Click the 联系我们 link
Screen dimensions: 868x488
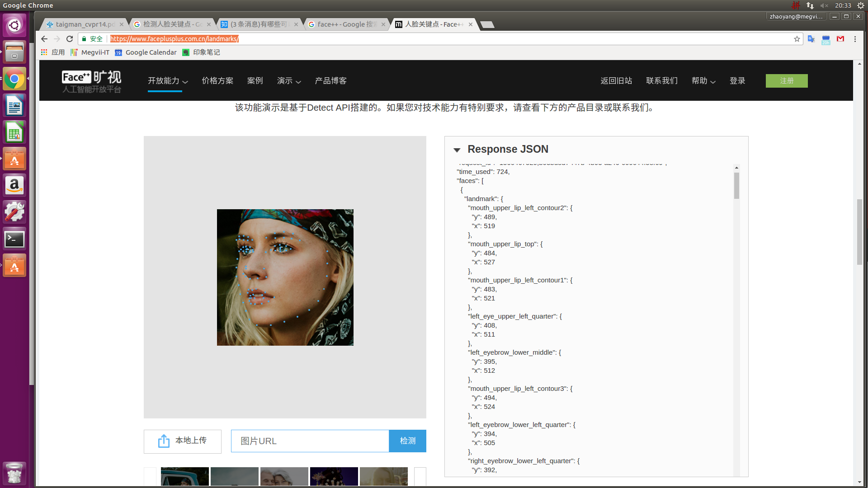click(x=662, y=81)
